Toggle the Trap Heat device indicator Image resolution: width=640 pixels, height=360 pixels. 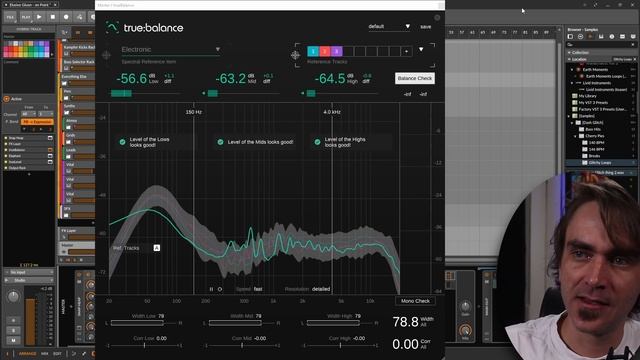[6, 138]
